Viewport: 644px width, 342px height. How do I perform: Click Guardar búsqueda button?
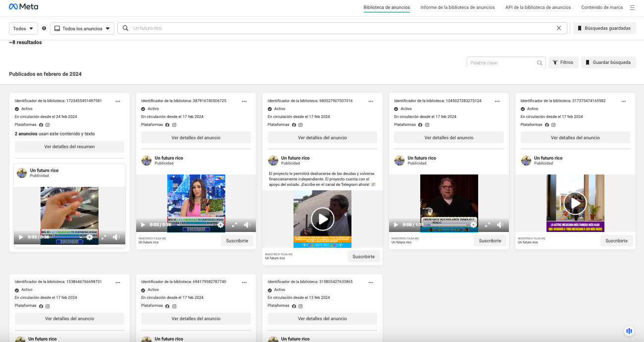pyautogui.click(x=608, y=62)
